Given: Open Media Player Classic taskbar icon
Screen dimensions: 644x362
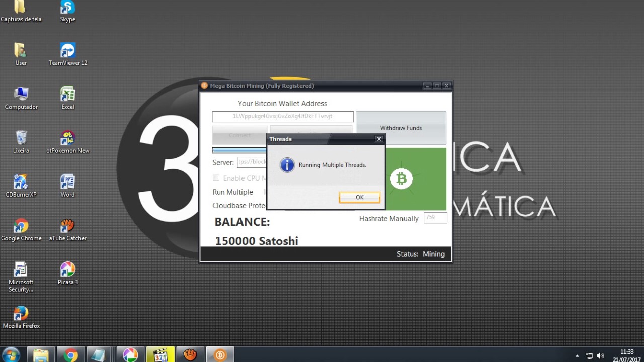Looking at the screenshot, I should tap(160, 354).
